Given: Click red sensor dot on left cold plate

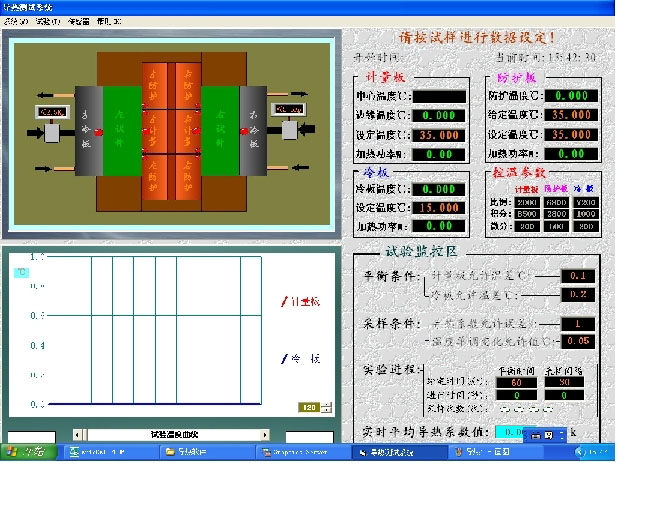Looking at the screenshot, I should [x=98, y=131].
